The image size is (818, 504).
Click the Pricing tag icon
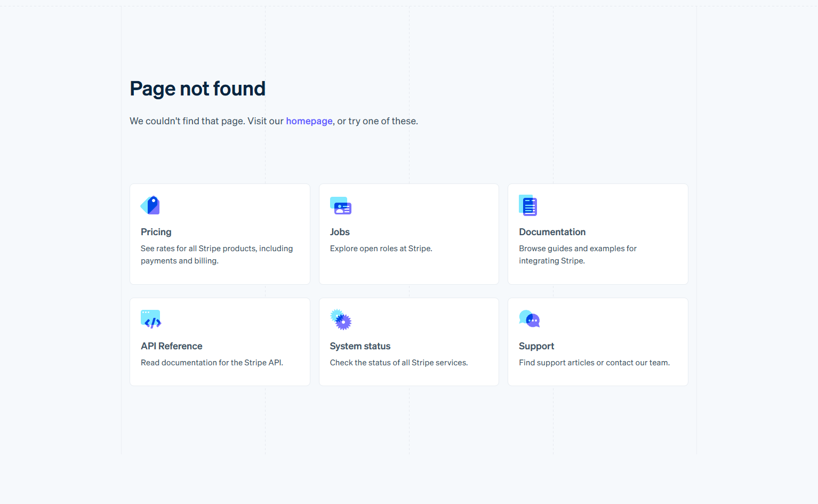point(150,205)
